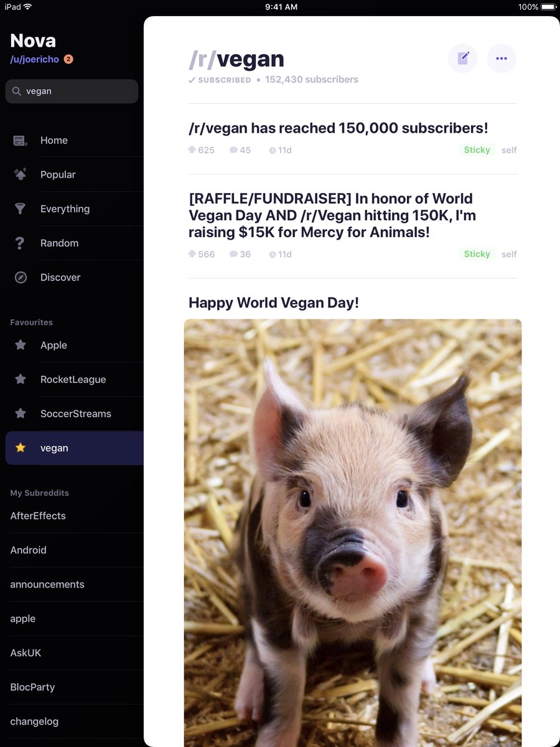Click the '152,430 subscribers' text

pos(312,80)
